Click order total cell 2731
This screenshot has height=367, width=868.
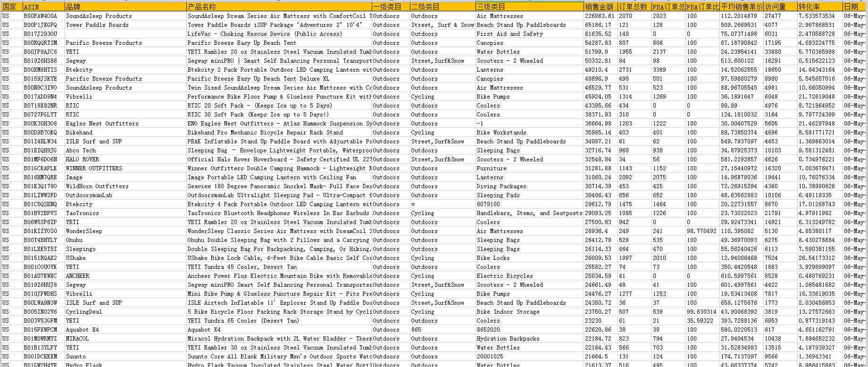pyautogui.click(x=634, y=70)
